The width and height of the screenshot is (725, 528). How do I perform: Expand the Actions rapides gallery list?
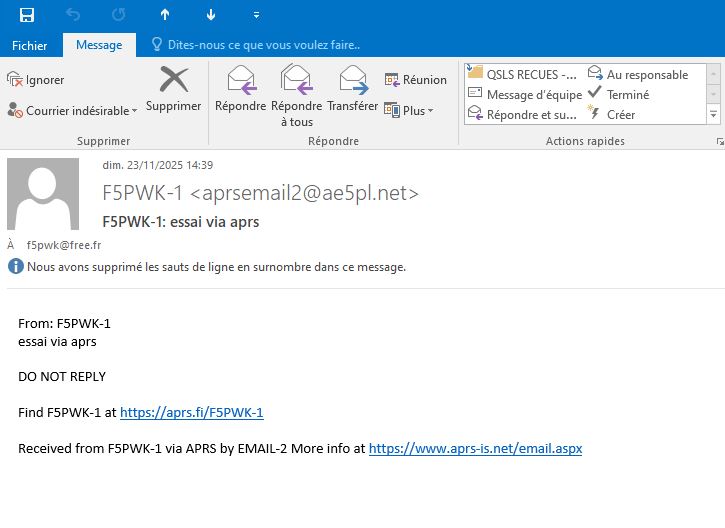click(714, 115)
